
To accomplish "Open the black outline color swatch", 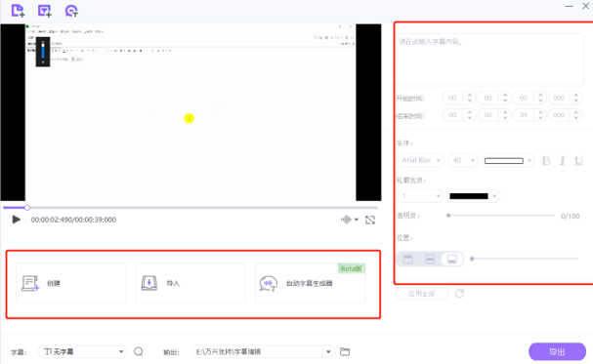I will coord(473,196).
